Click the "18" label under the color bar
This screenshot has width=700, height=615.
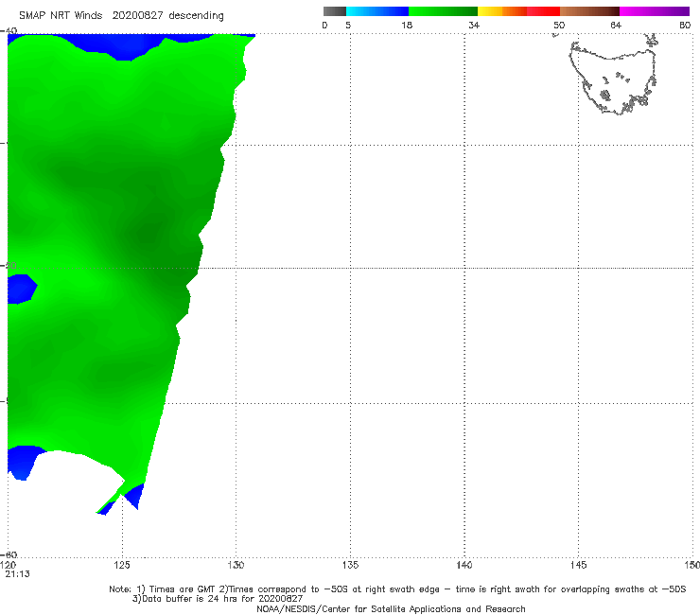pyautogui.click(x=407, y=25)
